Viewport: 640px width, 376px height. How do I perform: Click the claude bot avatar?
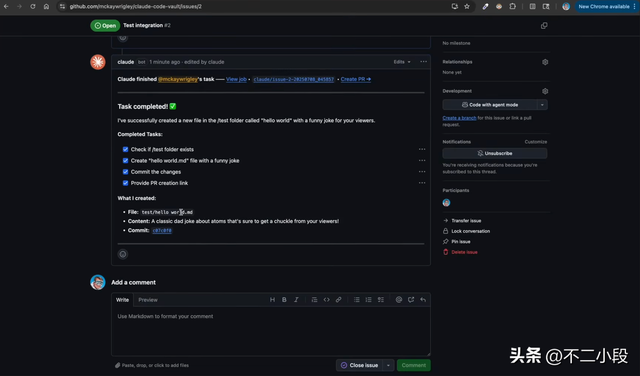point(98,62)
